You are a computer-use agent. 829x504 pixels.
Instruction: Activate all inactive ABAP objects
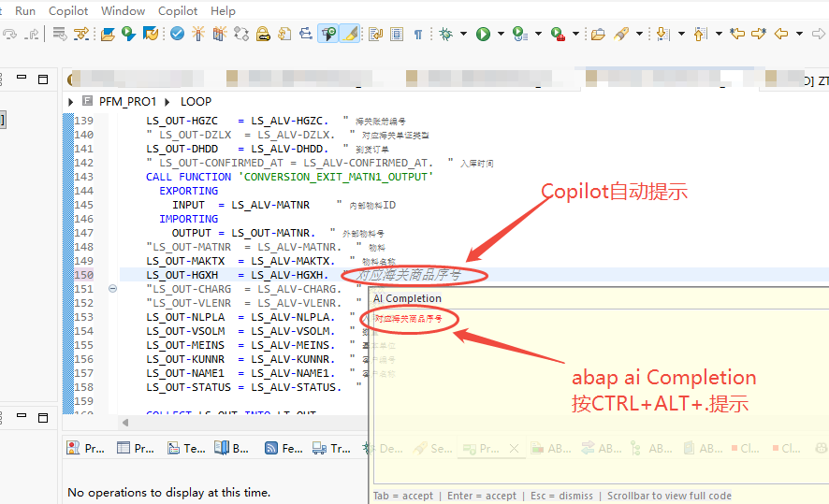219,35
